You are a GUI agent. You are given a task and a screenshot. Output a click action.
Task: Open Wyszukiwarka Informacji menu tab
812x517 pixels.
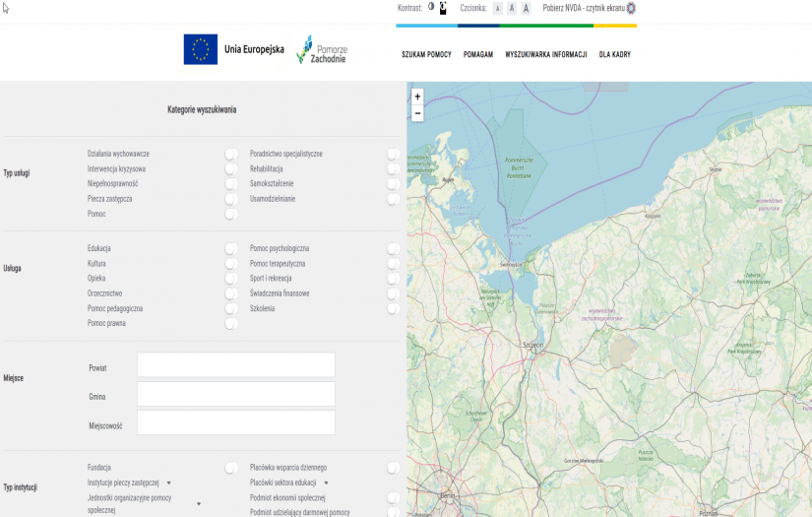pyautogui.click(x=545, y=55)
